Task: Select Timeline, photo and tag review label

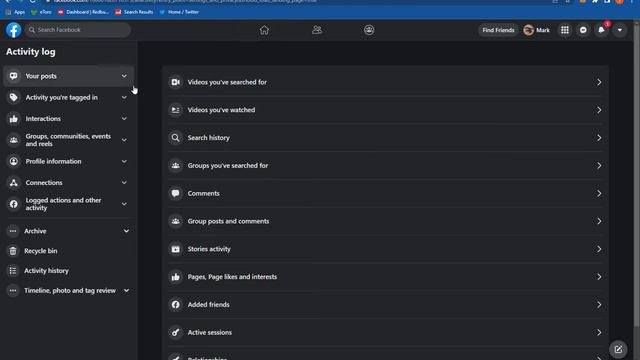Action: (x=70, y=291)
